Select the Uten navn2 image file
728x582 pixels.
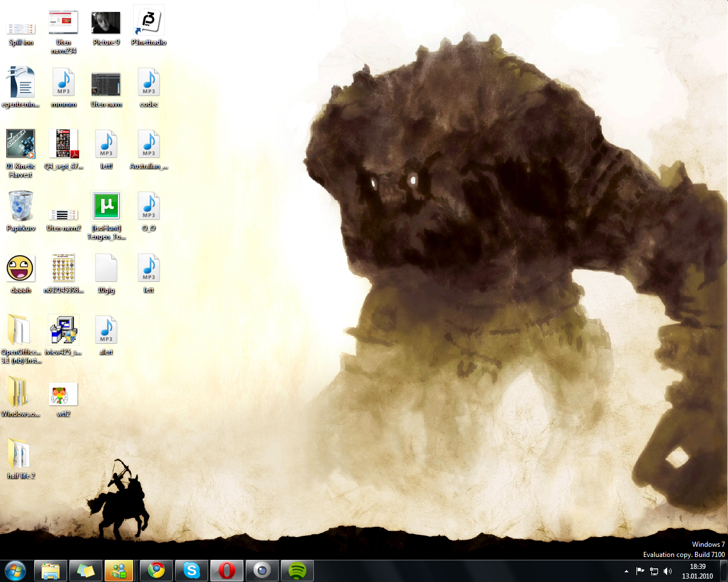pos(64,219)
